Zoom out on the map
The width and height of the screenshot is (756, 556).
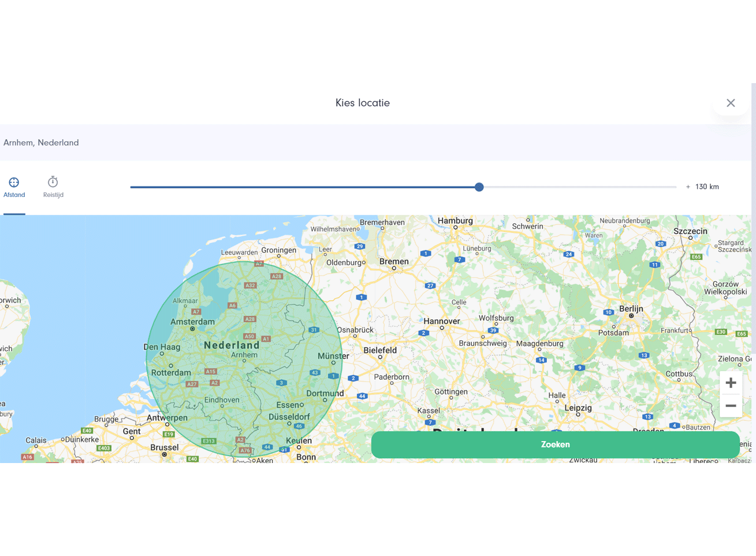click(731, 406)
